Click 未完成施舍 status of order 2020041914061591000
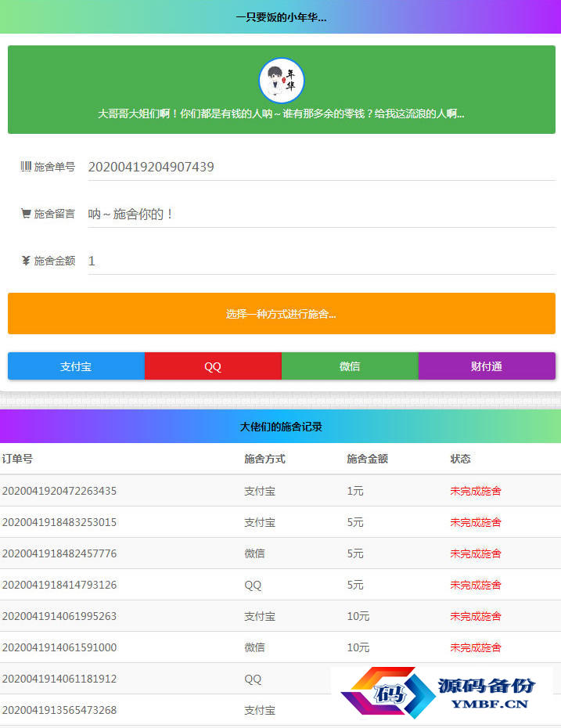This screenshot has height=728, width=561. [x=476, y=647]
